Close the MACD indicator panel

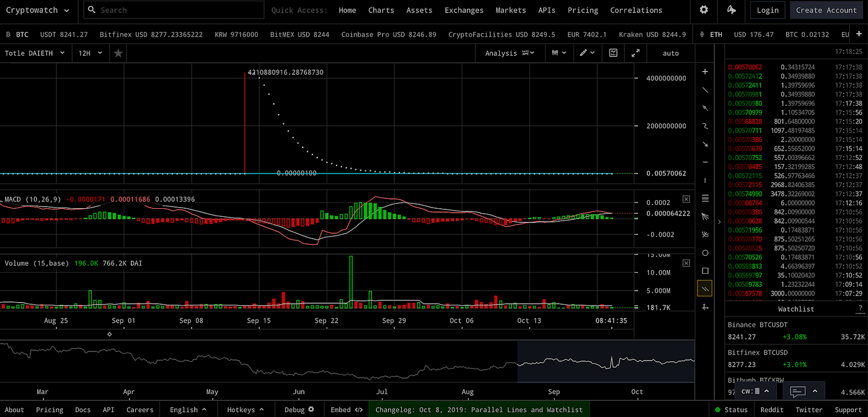[x=686, y=199]
